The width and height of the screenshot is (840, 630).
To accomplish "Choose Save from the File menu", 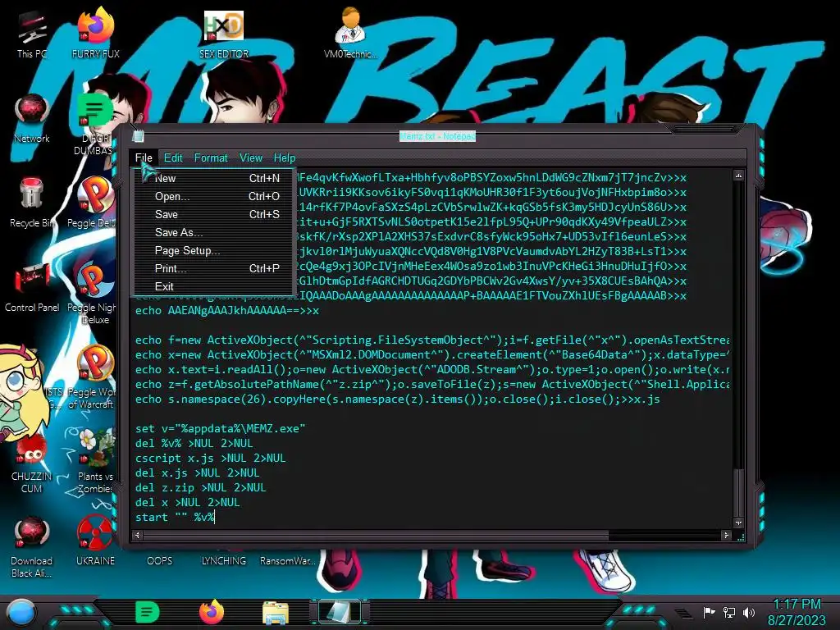I will 214,214.
